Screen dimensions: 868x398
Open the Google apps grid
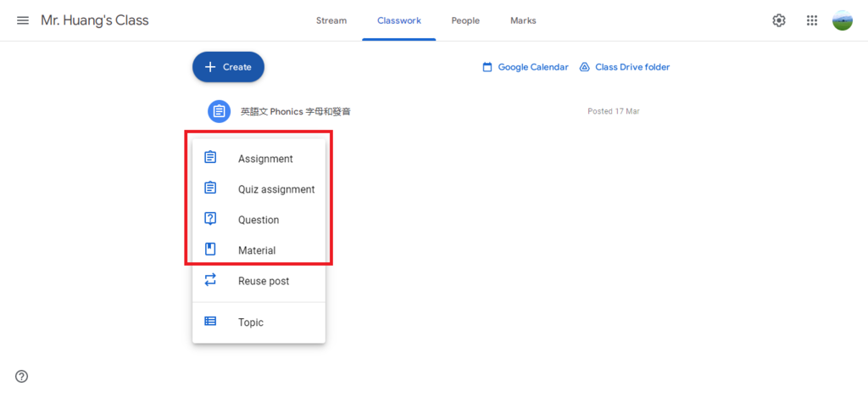(812, 20)
